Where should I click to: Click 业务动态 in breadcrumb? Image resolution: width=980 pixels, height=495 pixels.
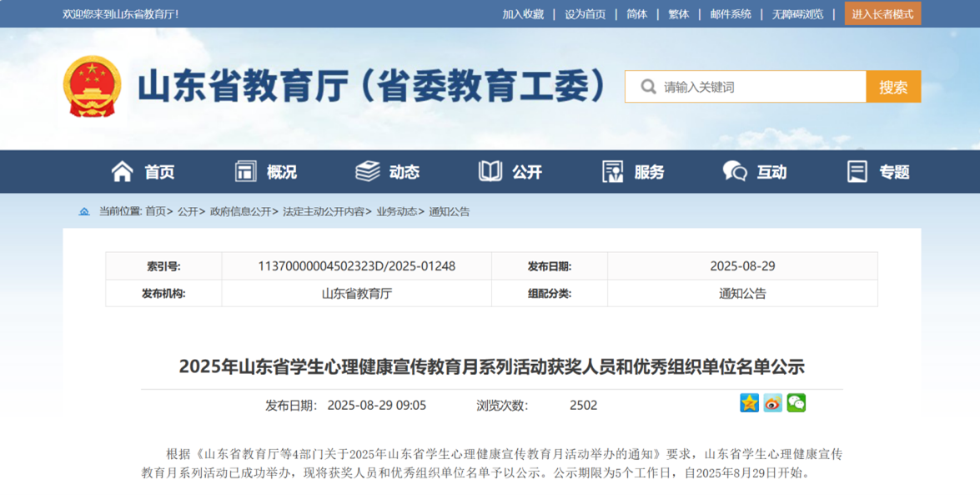396,211
